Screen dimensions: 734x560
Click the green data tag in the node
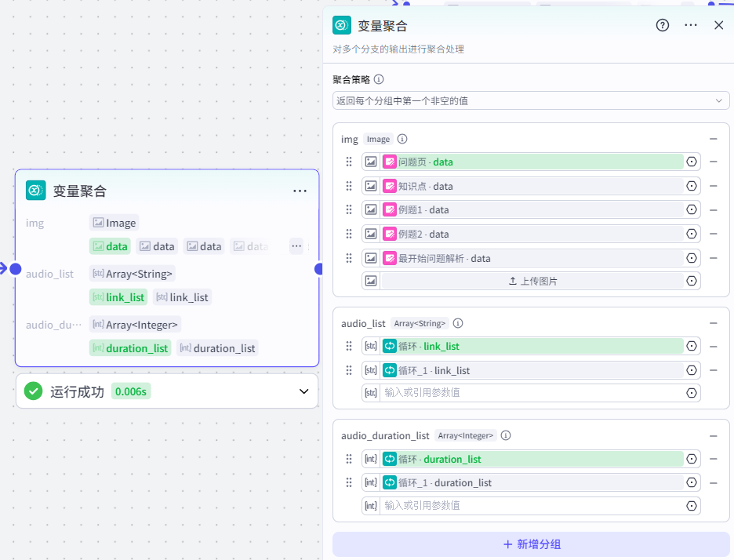tap(110, 246)
